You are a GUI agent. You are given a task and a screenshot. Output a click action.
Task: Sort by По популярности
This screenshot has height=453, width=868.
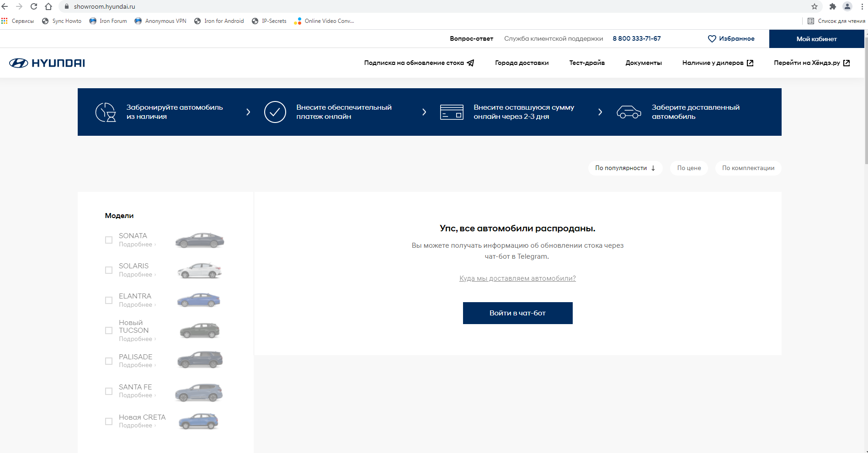click(625, 168)
